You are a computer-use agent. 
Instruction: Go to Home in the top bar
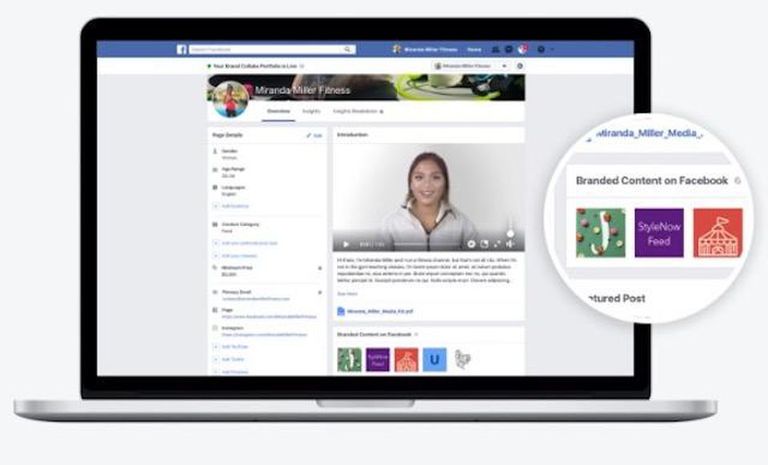coord(474,49)
